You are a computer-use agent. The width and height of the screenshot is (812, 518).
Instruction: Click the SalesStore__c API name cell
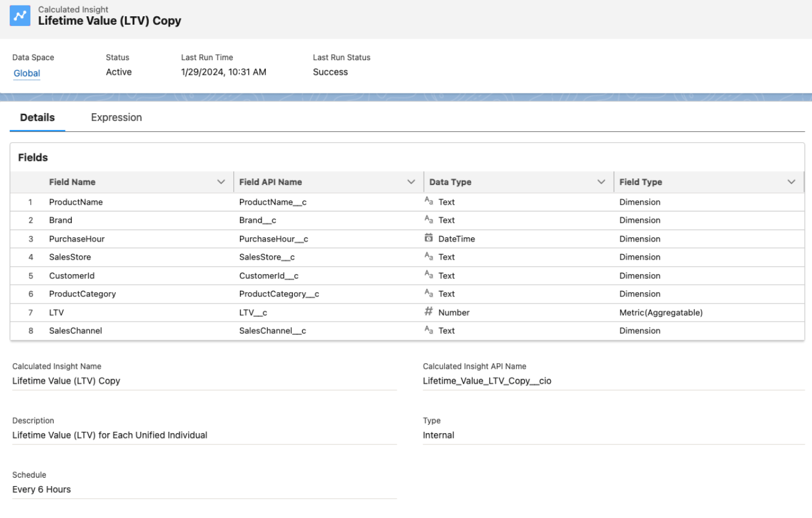point(267,257)
